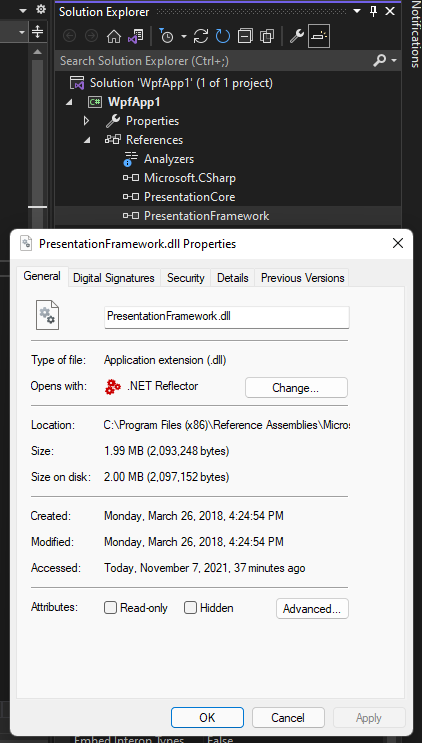Click the Location path text
This screenshot has height=743, width=422.
point(226,425)
